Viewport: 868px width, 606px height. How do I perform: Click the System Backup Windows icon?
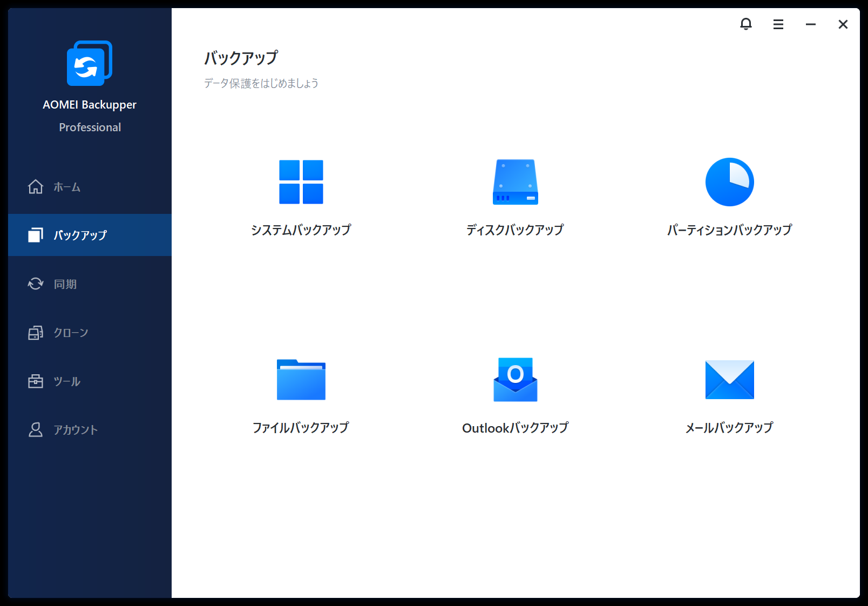pos(301,182)
